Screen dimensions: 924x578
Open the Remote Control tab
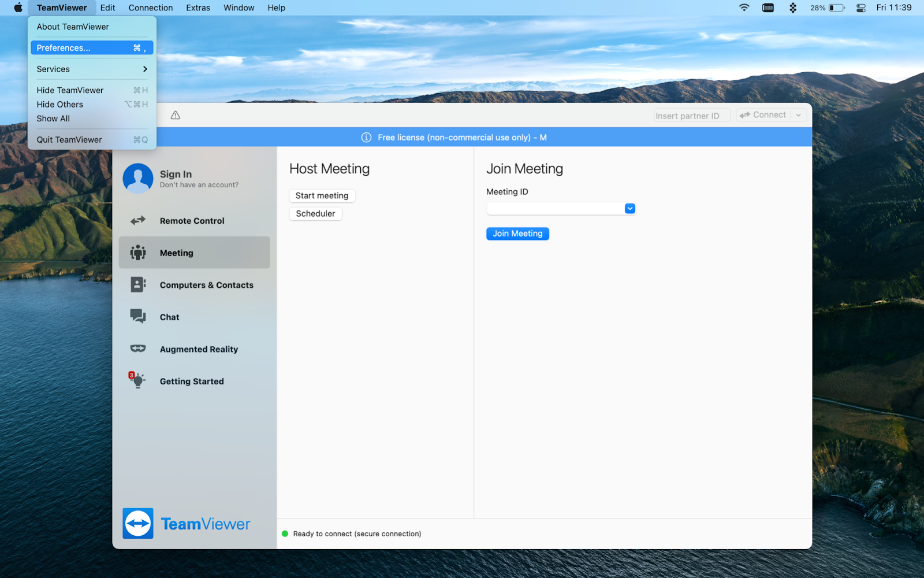click(195, 221)
